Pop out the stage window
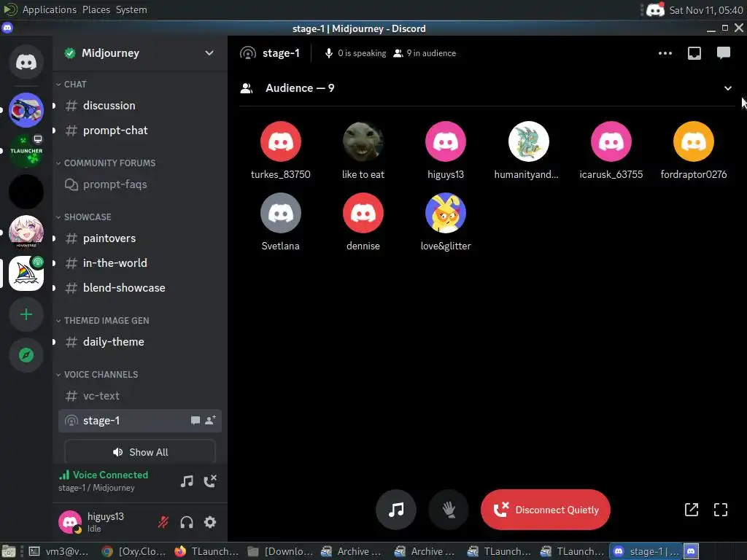Image resolution: width=747 pixels, height=560 pixels. pos(692,510)
